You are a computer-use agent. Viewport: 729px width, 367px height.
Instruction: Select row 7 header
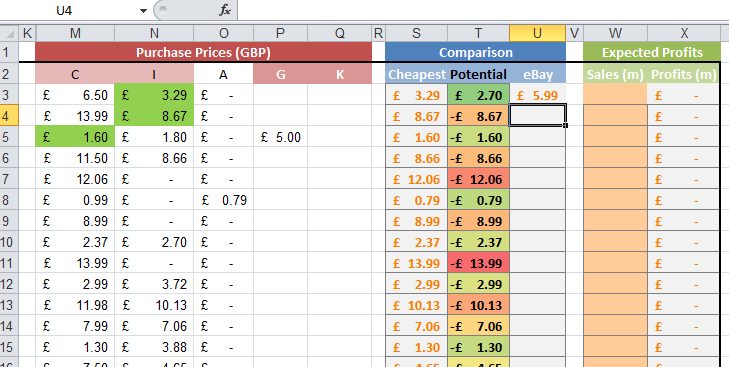9,179
